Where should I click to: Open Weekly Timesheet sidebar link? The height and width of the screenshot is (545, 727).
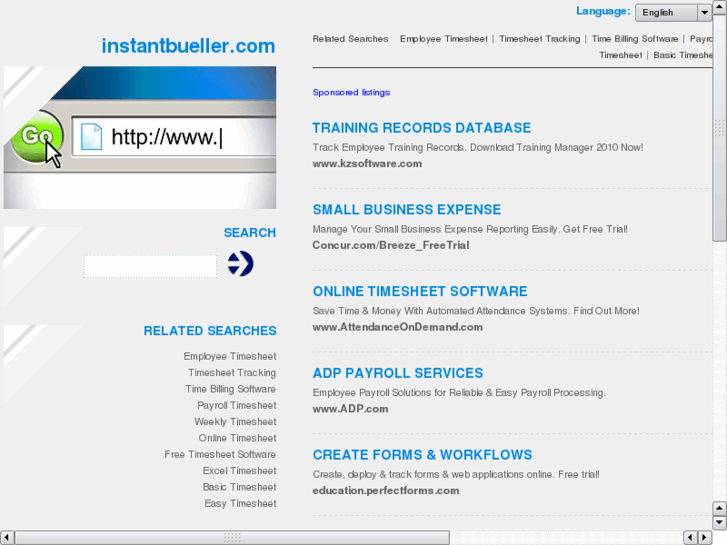[x=235, y=422]
